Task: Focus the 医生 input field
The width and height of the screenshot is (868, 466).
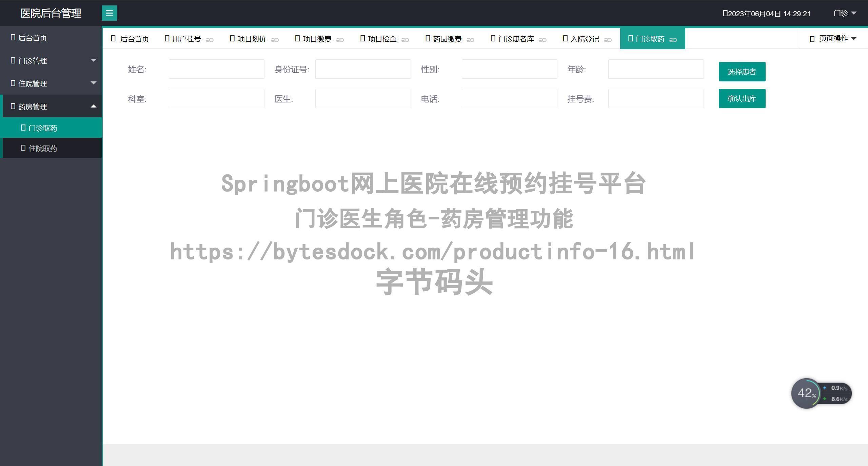Action: (x=363, y=98)
